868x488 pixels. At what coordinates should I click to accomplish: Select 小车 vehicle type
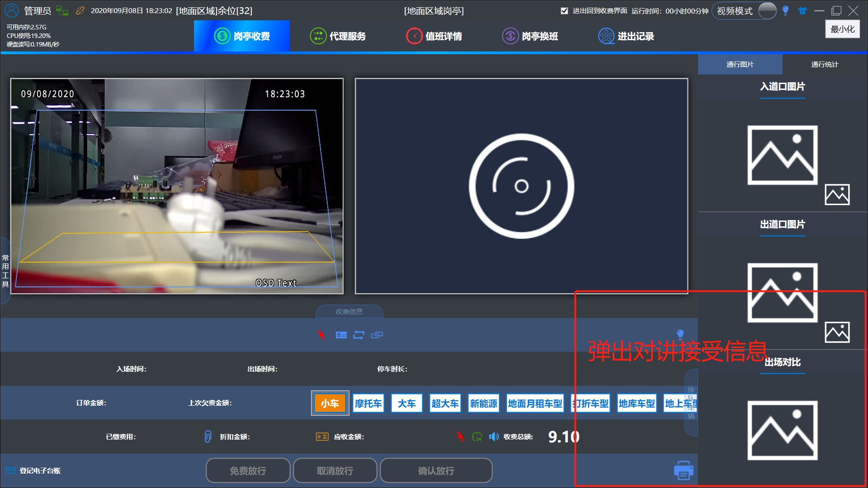pyautogui.click(x=330, y=403)
